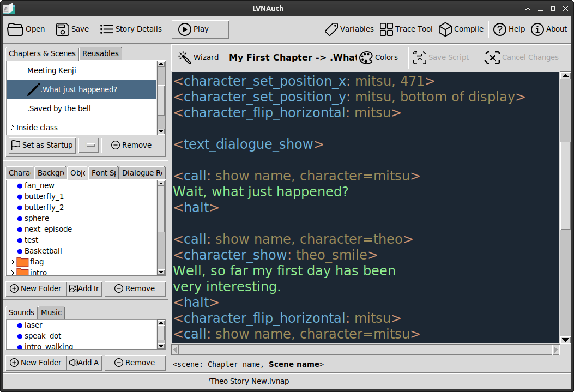Click script editor scrollbar down arrow
Viewport: 574px width, 392px height.
pos(566,340)
